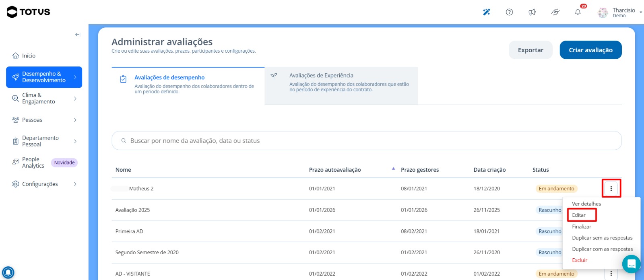Focus the evaluation search field
This screenshot has height=280, width=644.
[x=366, y=140]
